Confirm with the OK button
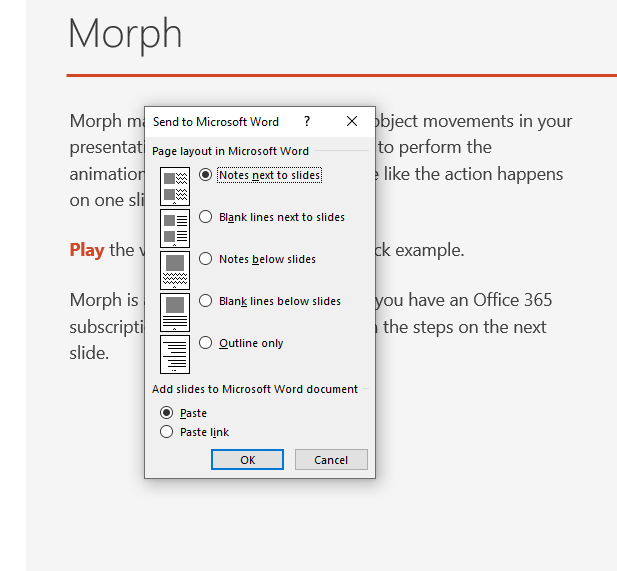Viewport: 617px width, 571px height. tap(247, 460)
